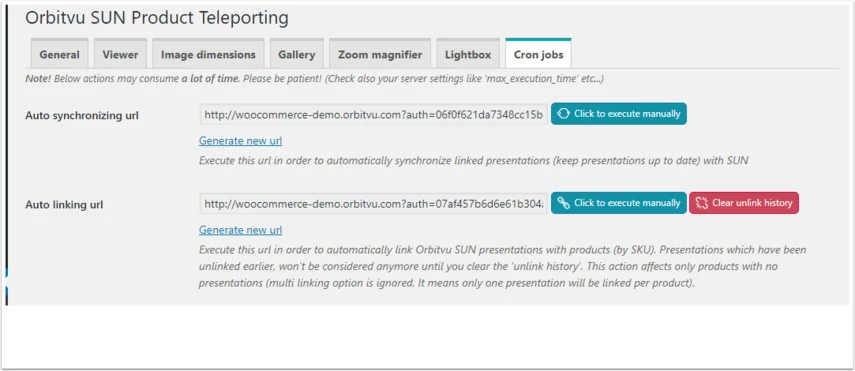The height and width of the screenshot is (371, 855).
Task: Execute the auto synchronizing url manually
Action: (x=619, y=114)
